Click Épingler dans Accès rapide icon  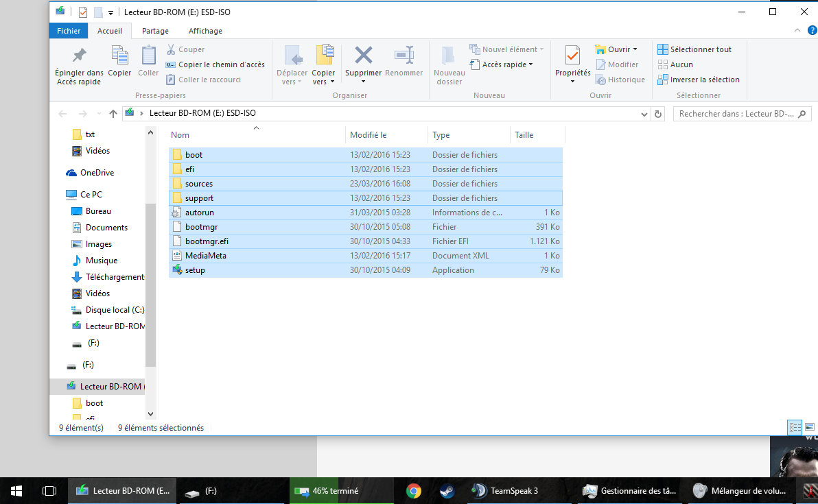[x=79, y=57]
